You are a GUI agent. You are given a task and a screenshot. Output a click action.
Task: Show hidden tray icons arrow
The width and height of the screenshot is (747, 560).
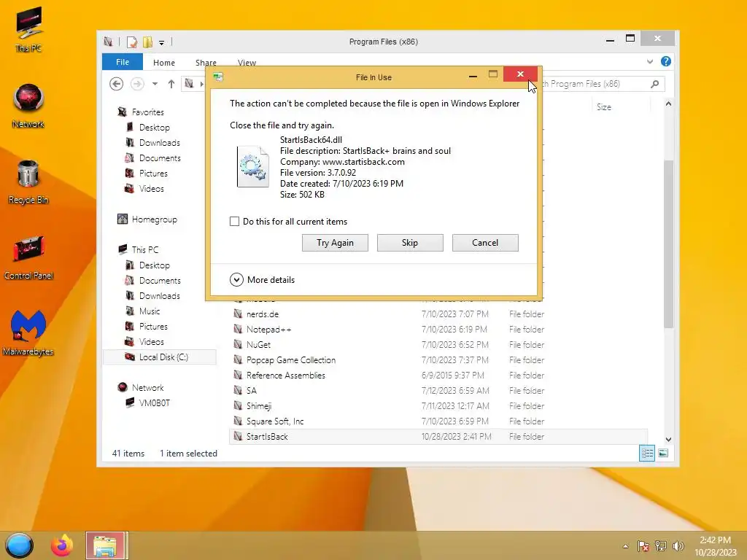point(625,546)
